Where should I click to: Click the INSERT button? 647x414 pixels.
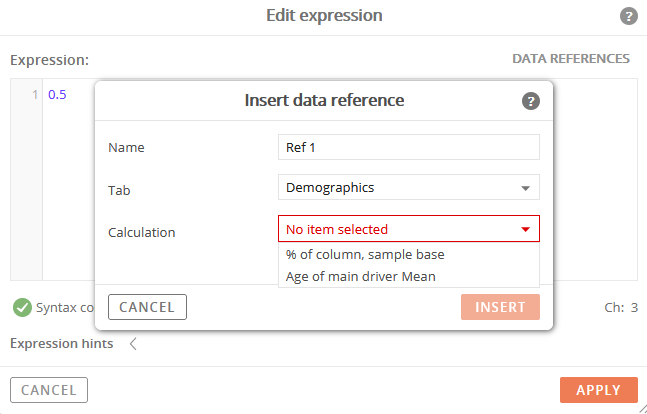tap(500, 307)
